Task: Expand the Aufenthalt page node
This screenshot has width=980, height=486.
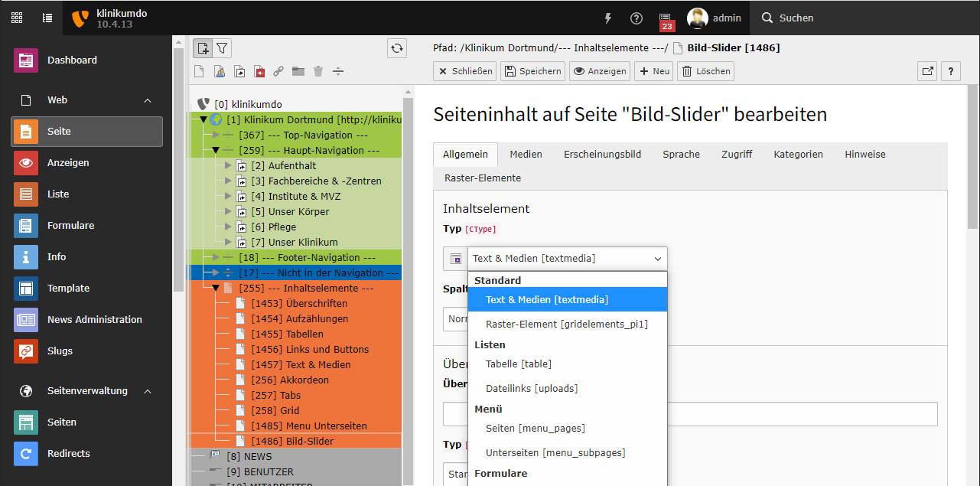Action: [x=228, y=165]
